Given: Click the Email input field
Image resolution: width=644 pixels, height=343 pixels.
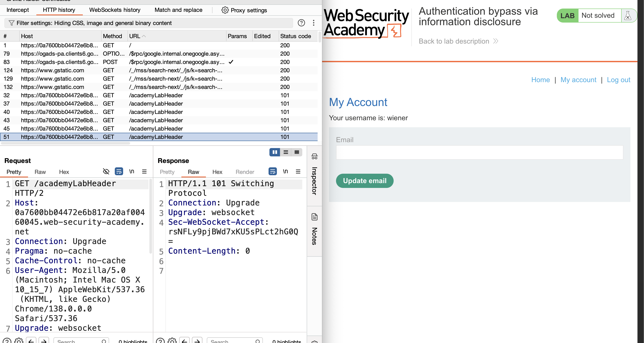Looking at the screenshot, I should [x=479, y=152].
